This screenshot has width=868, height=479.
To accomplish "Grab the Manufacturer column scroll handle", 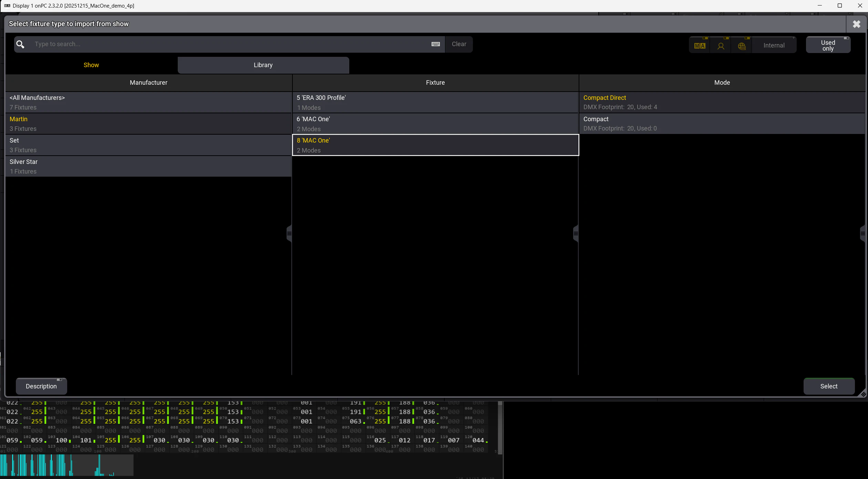I will (289, 233).
